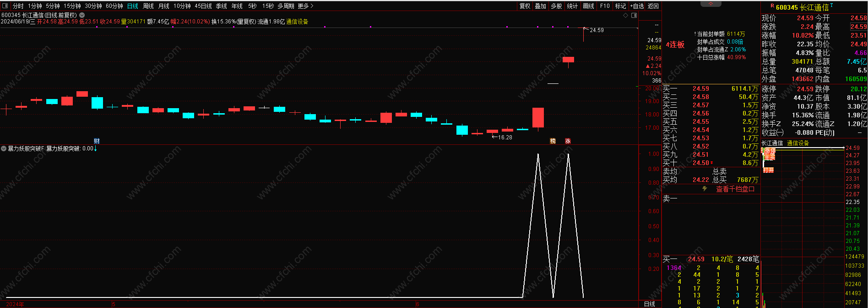Click 通信设备 label above mini chart
This screenshot has width=868, height=308.
pos(798,143)
